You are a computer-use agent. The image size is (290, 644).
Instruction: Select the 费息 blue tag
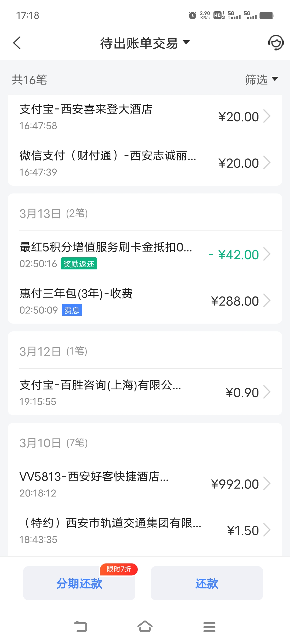(72, 310)
